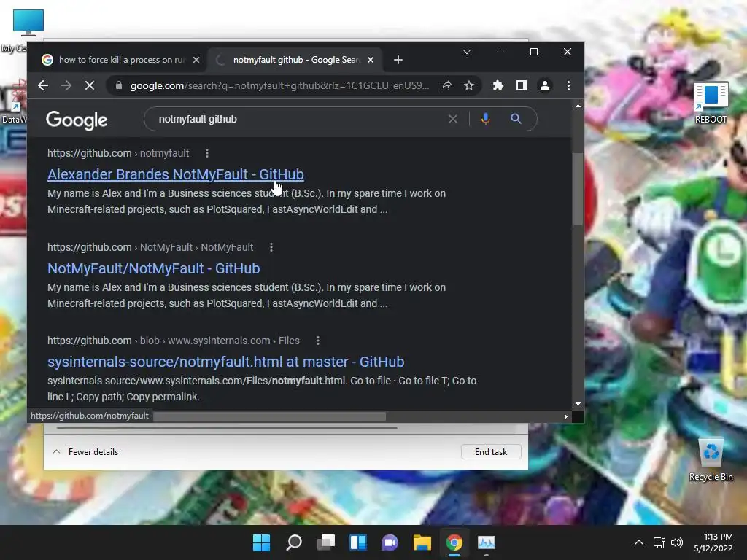Click the Google logo
This screenshot has width=747, height=560.
click(77, 120)
